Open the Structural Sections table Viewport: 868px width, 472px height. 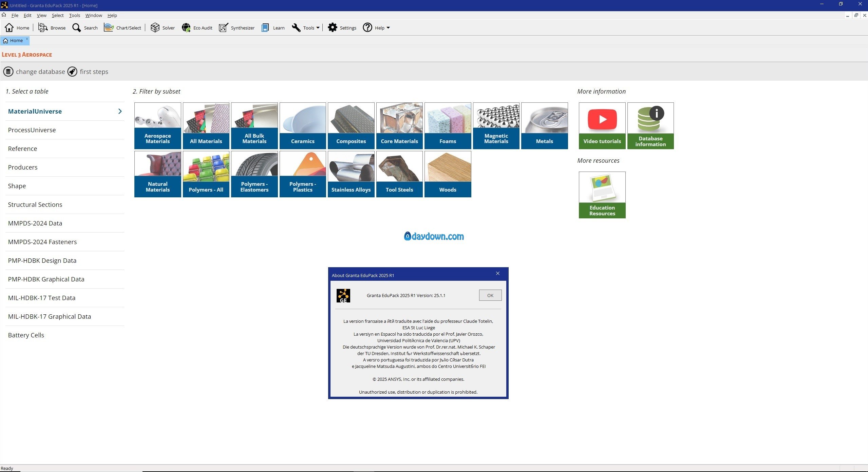pos(65,204)
